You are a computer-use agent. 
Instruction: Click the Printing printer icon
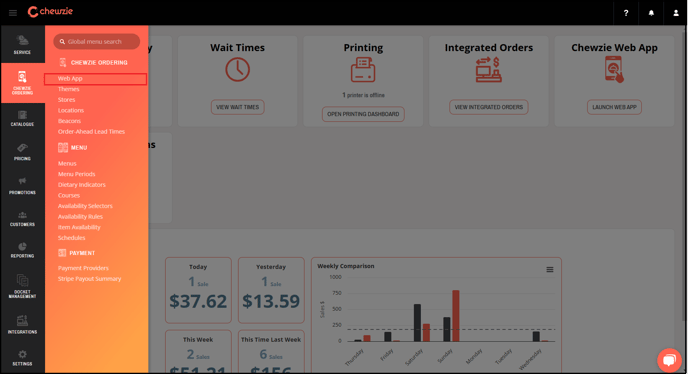pyautogui.click(x=363, y=70)
